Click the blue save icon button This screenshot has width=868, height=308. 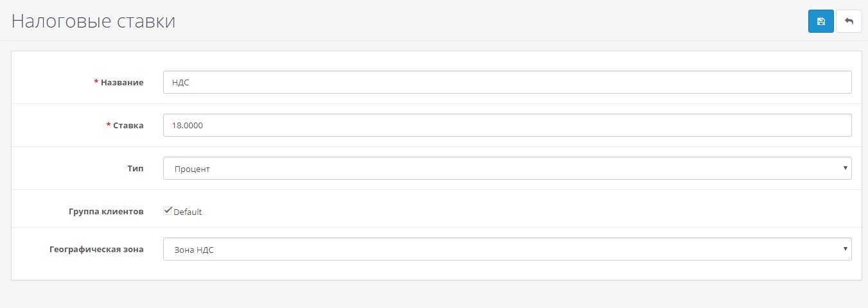820,21
